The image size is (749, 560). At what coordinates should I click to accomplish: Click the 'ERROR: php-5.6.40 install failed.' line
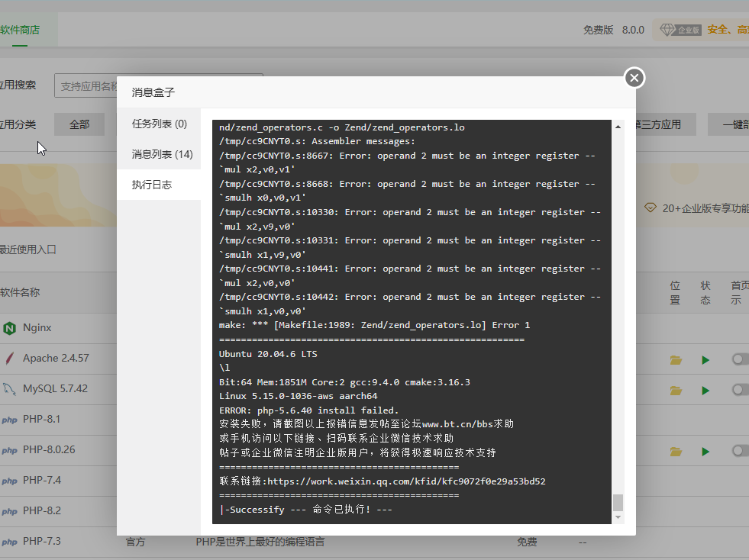[308, 410]
